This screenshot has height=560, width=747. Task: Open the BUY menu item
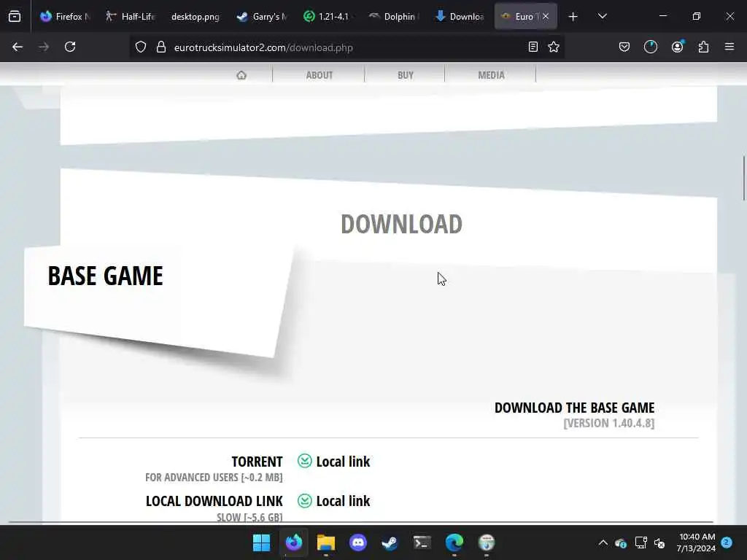tap(406, 75)
